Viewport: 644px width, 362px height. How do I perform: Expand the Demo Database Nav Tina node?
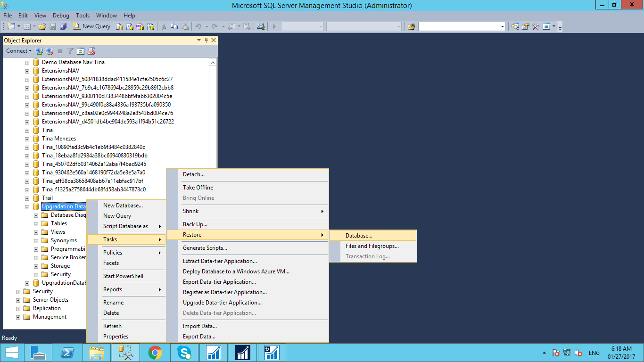[27, 62]
